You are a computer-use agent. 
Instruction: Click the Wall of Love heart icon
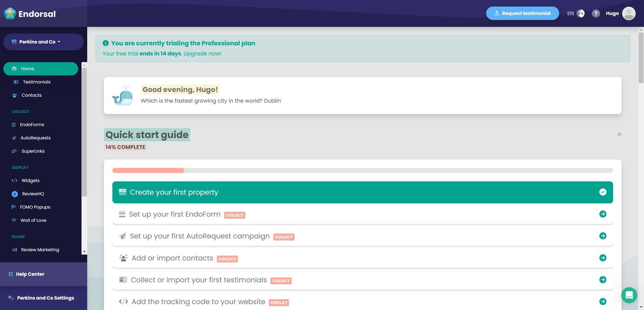pyautogui.click(x=14, y=220)
